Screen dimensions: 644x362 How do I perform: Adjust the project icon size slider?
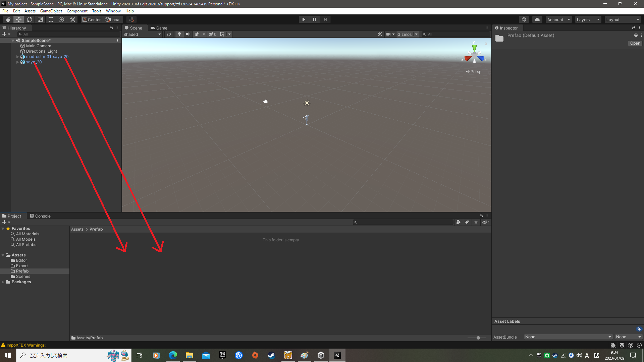coord(478,338)
